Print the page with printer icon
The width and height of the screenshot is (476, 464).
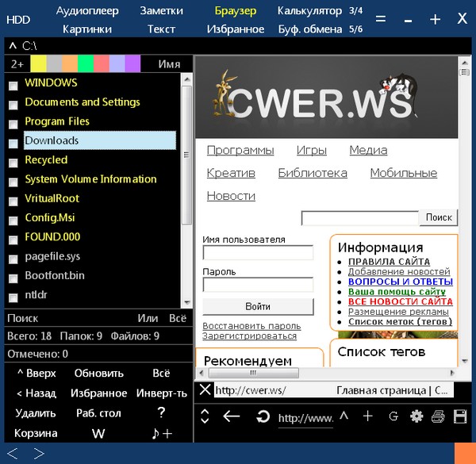(x=438, y=416)
